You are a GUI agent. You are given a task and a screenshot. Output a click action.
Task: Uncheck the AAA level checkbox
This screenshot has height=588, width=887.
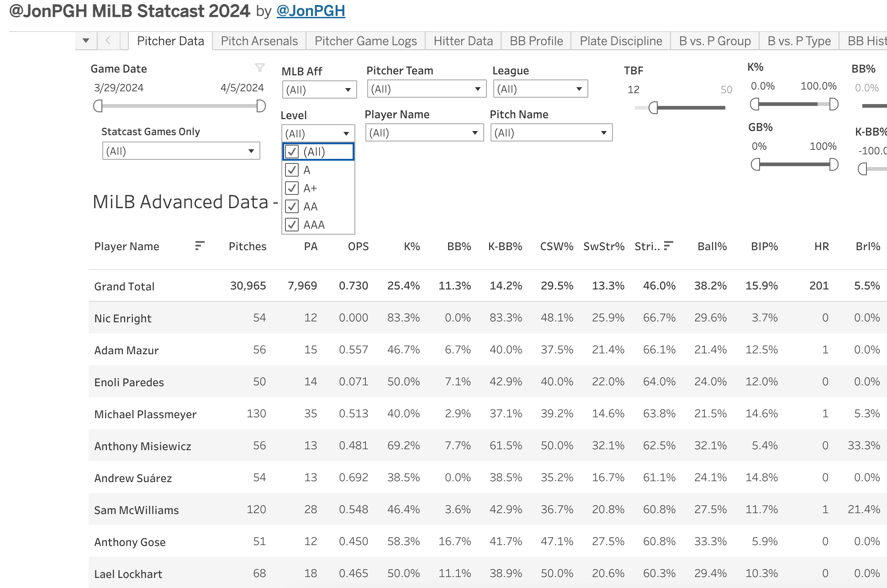click(292, 225)
